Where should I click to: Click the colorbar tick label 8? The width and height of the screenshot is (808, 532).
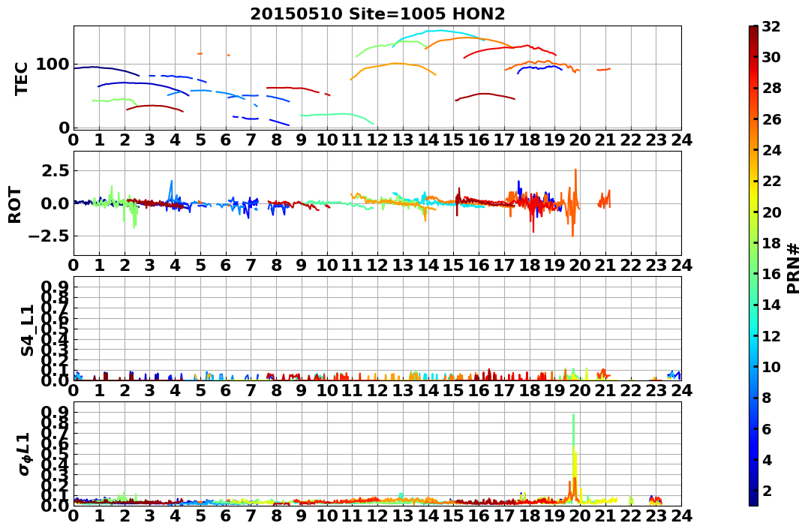point(767,398)
